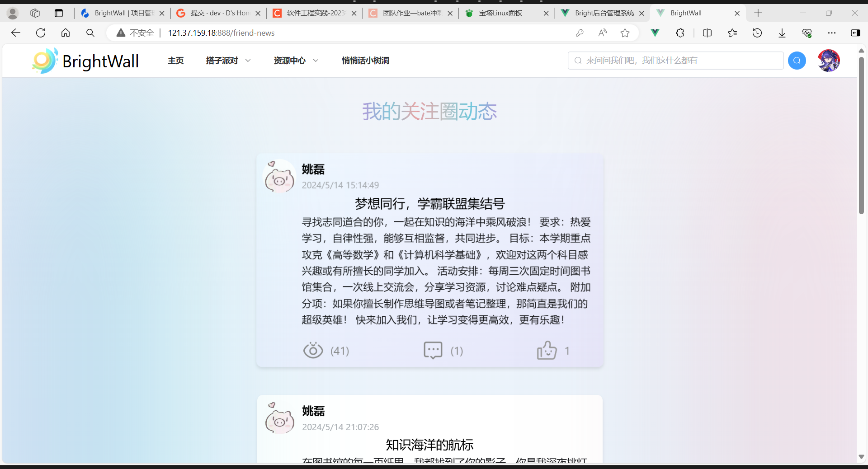Open the Vue devtools extension icon
The width and height of the screenshot is (868, 469).
pos(655,33)
